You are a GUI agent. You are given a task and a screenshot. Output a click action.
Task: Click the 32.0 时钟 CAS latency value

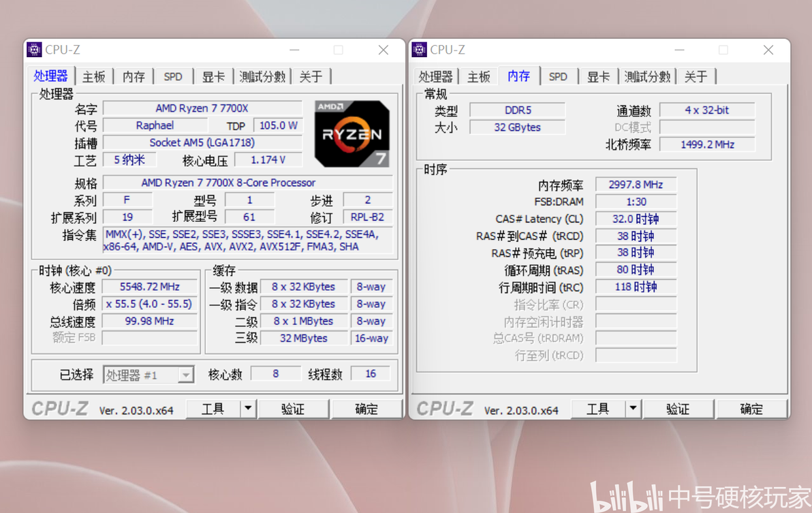pos(636,219)
